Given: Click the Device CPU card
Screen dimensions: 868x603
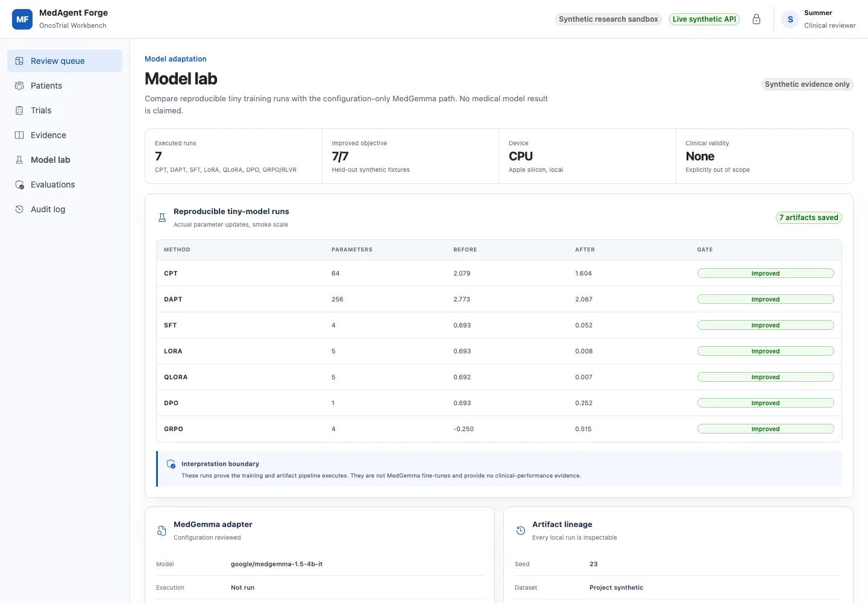Looking at the screenshot, I should (587, 156).
